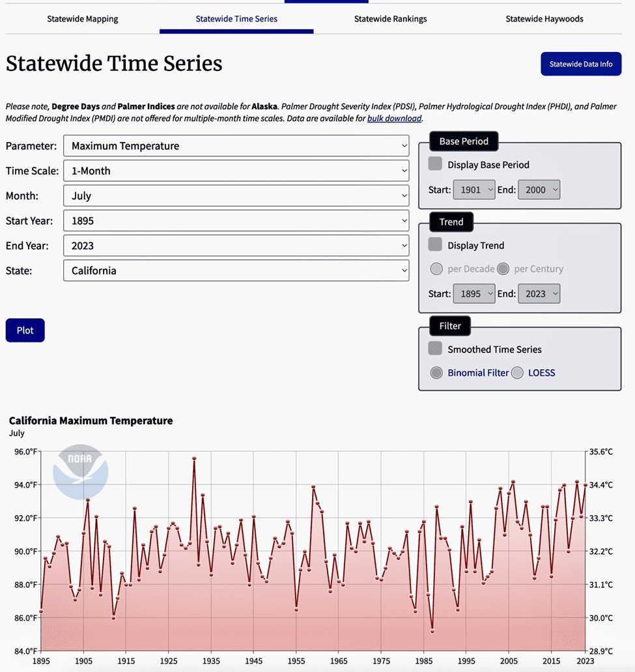
Task: Go to the Statewide Rankings tab
Action: coord(390,19)
